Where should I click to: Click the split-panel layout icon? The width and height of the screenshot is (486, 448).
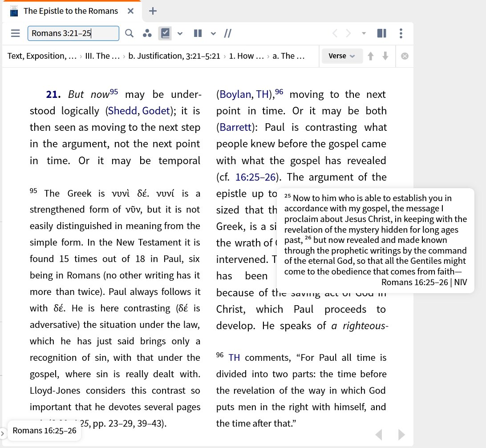click(381, 33)
